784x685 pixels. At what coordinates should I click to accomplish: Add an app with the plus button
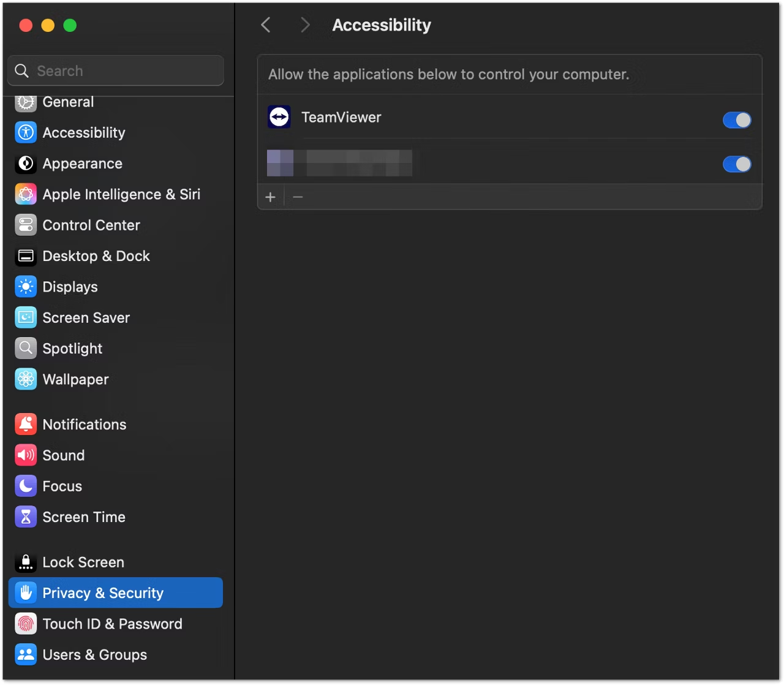point(270,197)
